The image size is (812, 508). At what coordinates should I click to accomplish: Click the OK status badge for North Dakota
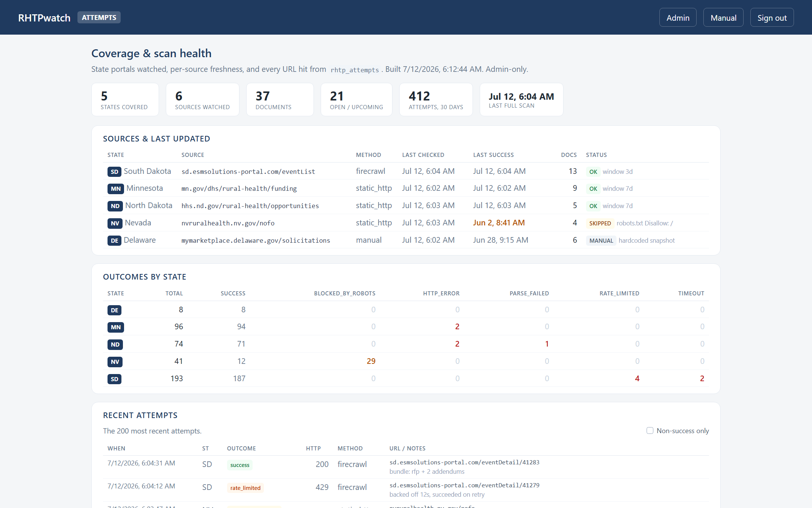(593, 206)
